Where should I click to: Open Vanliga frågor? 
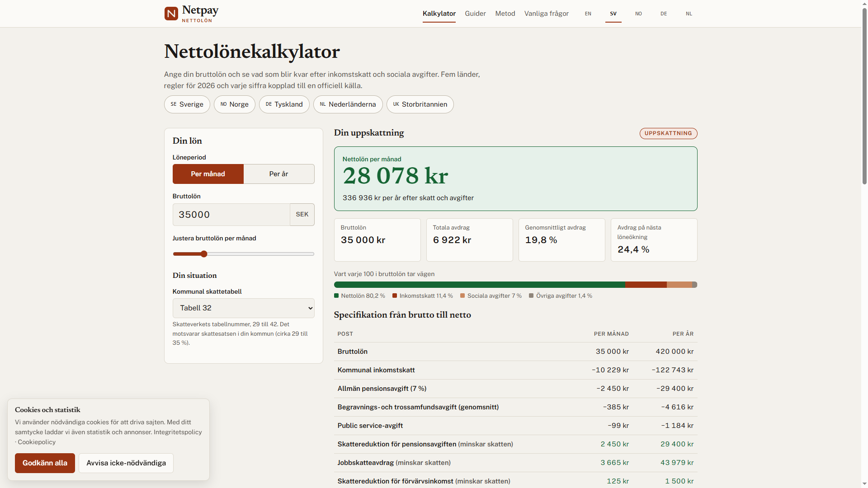546,14
